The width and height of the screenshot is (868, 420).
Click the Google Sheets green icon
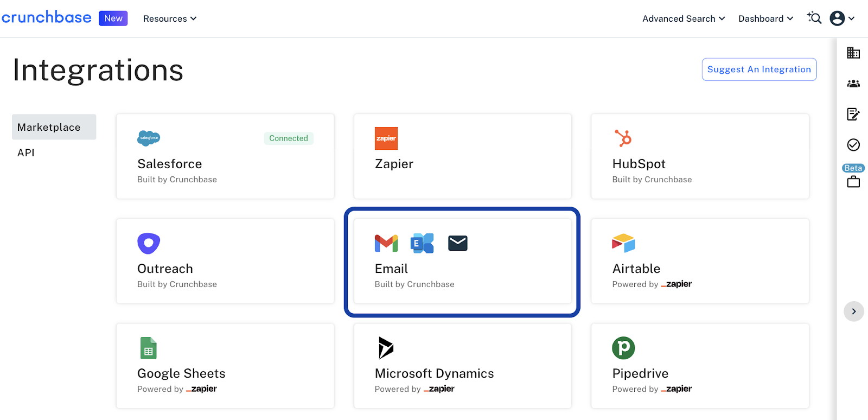click(149, 348)
